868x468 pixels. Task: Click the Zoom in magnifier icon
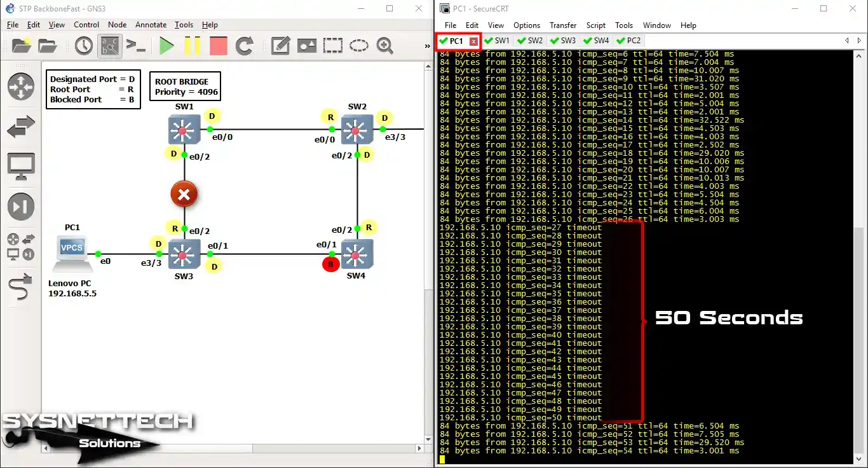(385, 45)
